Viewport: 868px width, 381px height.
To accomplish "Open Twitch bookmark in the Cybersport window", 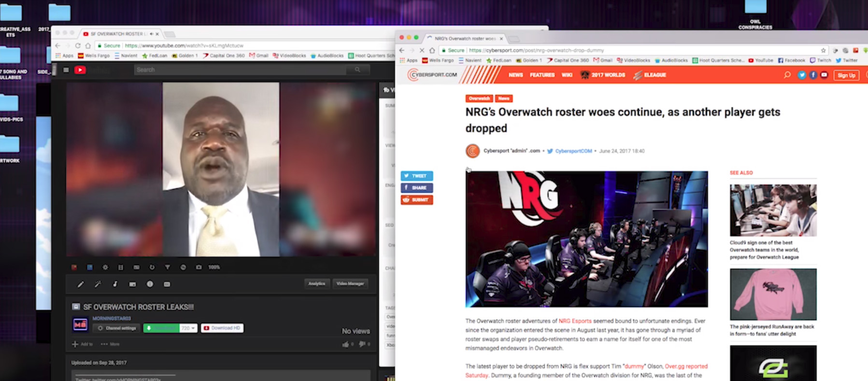I will [x=820, y=60].
